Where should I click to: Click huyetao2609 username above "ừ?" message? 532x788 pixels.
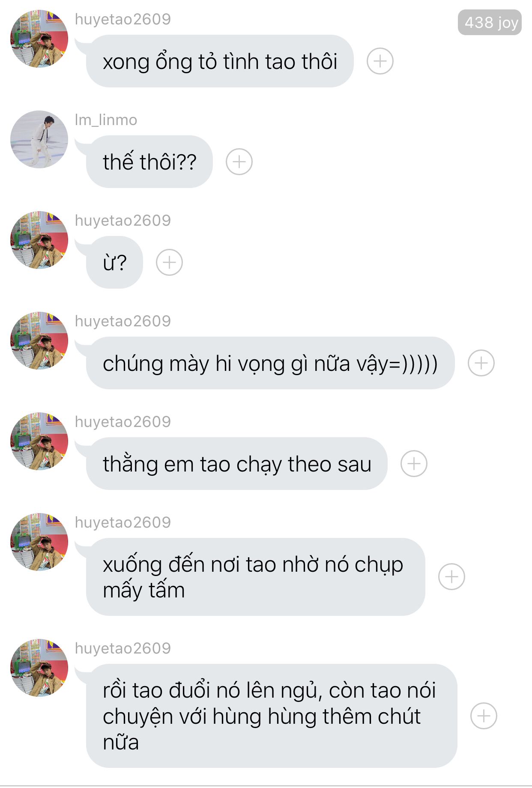pyautogui.click(x=123, y=221)
